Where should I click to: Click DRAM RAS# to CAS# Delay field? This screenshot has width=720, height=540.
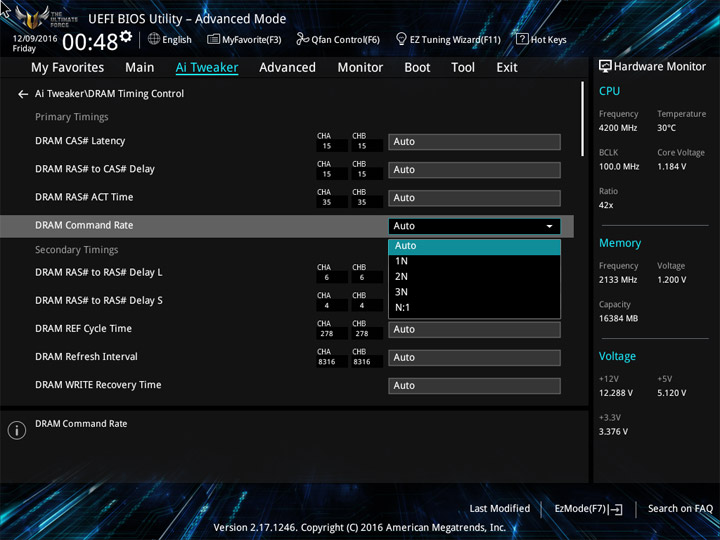pyautogui.click(x=474, y=170)
